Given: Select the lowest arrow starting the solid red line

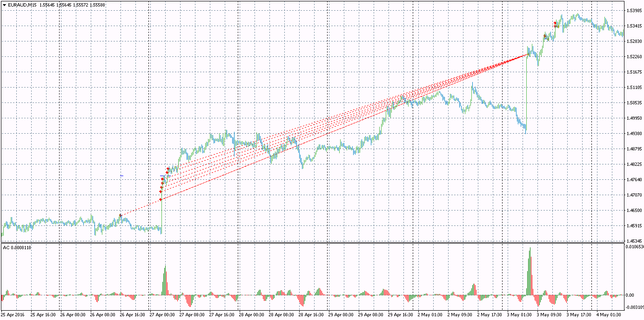Looking at the screenshot, I should 161,199.
